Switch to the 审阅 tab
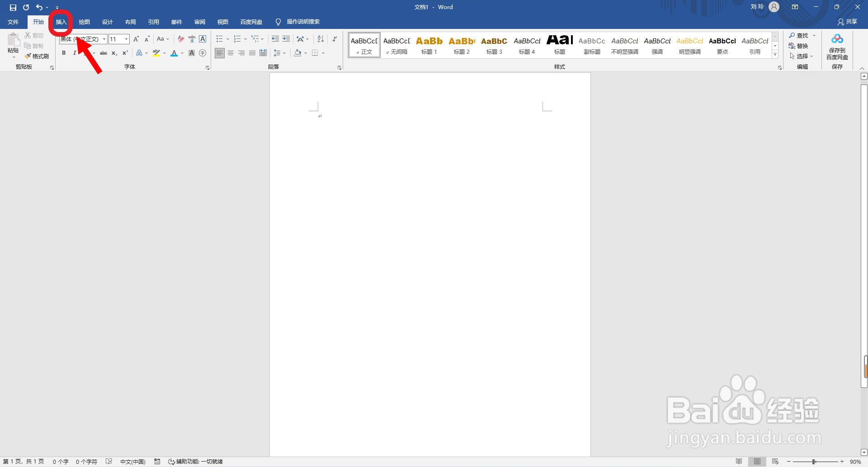Screen dimensions: 868x467 point(199,22)
